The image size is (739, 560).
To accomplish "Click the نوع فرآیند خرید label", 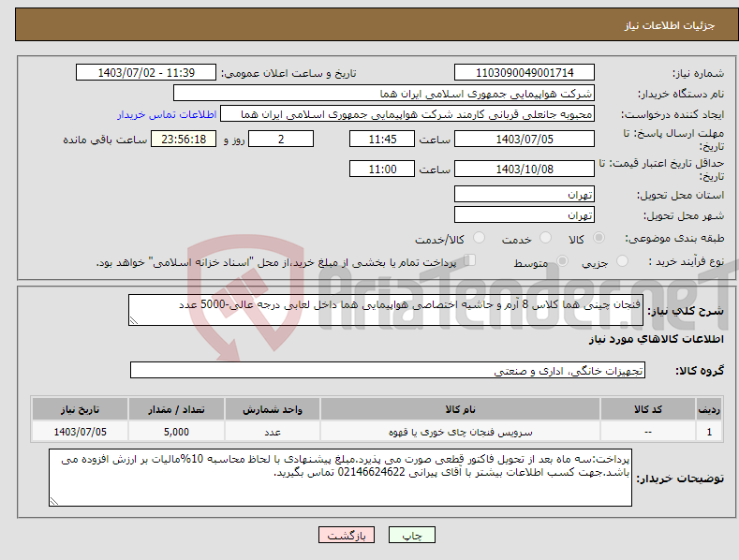I will click(x=687, y=261).
